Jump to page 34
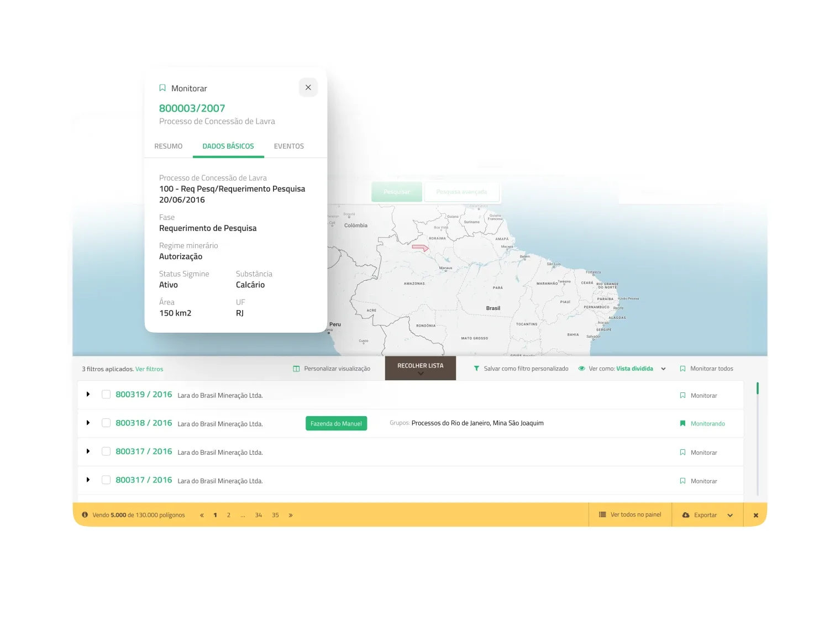840x630 pixels. point(259,515)
